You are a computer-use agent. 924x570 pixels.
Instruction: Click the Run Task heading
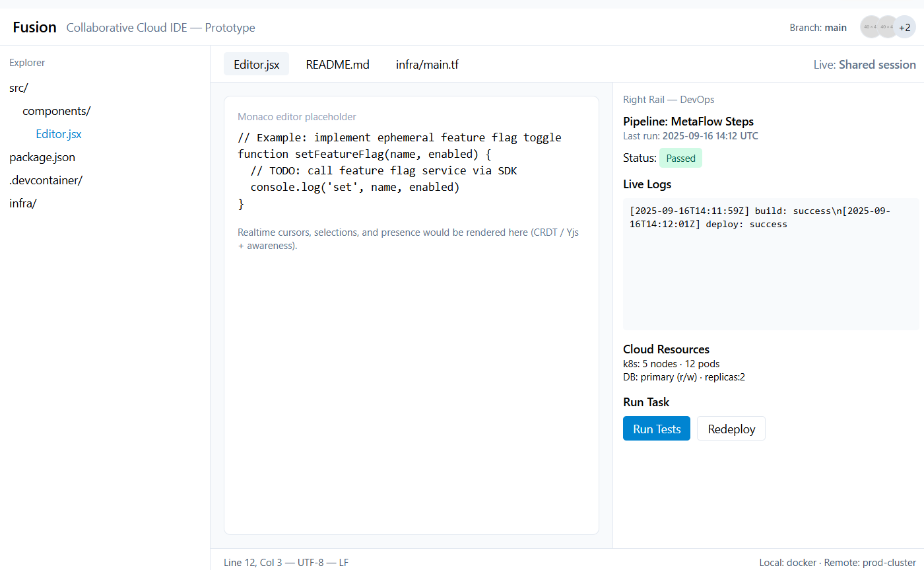pos(646,402)
